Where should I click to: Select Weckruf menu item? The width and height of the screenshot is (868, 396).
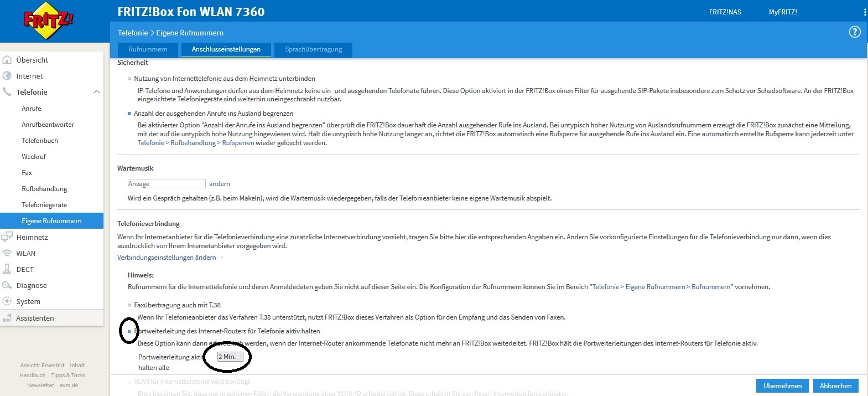pyautogui.click(x=34, y=157)
